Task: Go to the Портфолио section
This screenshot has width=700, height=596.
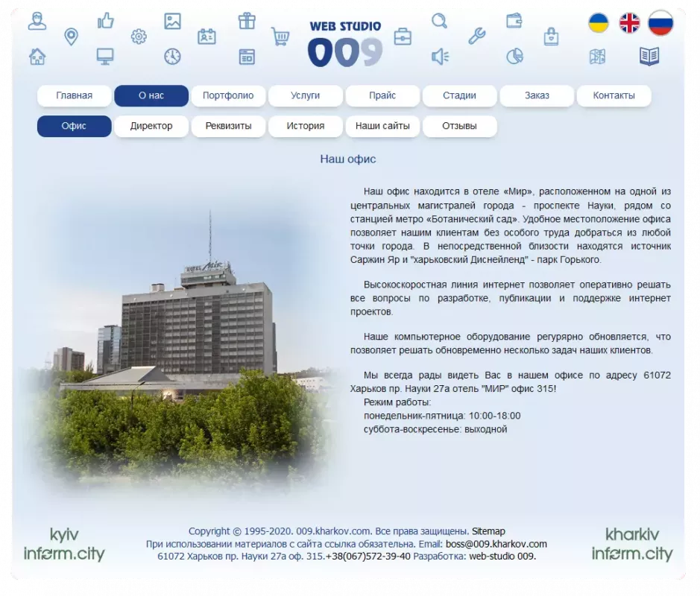Action: 228,96
